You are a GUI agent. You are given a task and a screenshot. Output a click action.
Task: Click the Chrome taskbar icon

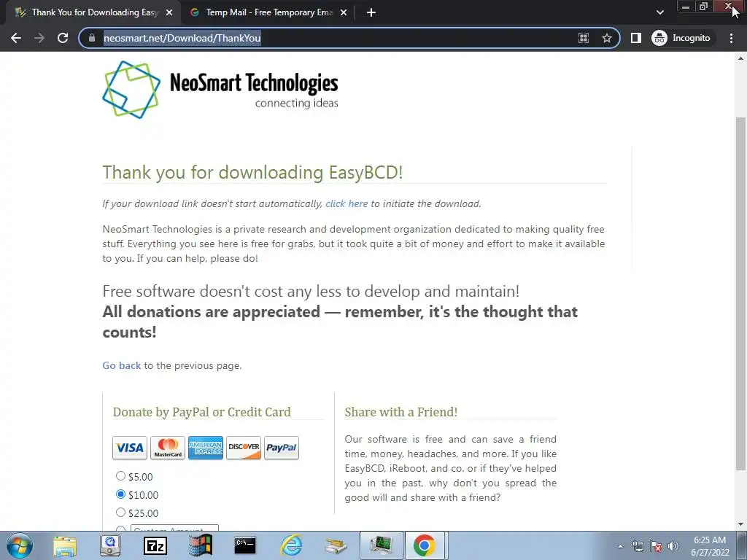coord(425,545)
